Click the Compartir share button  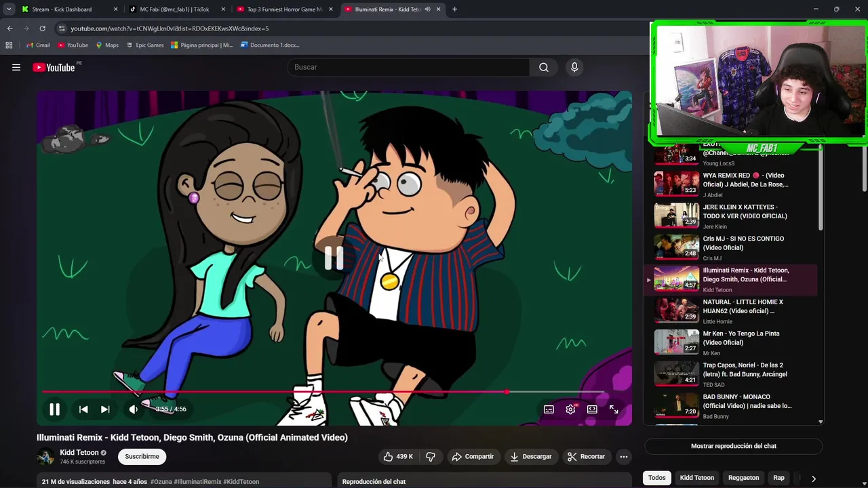[473, 457]
